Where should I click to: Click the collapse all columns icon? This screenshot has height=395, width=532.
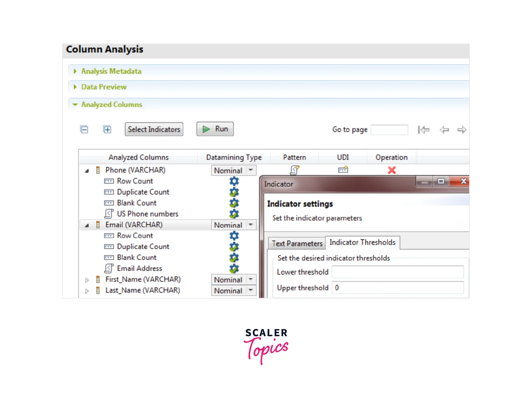(84, 129)
